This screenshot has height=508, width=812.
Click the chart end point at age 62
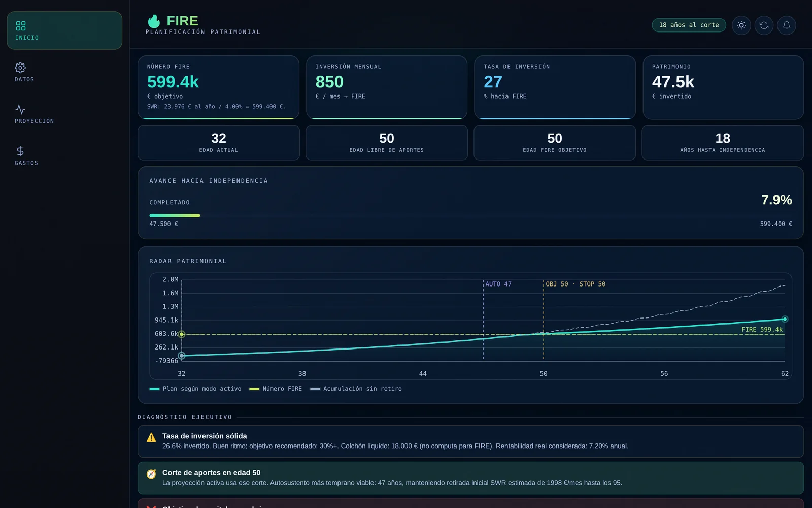click(785, 319)
